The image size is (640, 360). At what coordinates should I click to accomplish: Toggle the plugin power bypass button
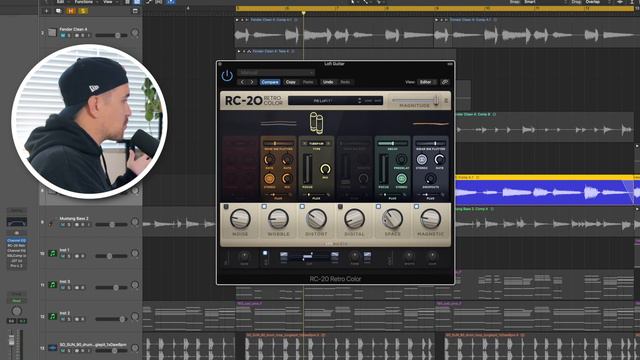[x=227, y=76]
